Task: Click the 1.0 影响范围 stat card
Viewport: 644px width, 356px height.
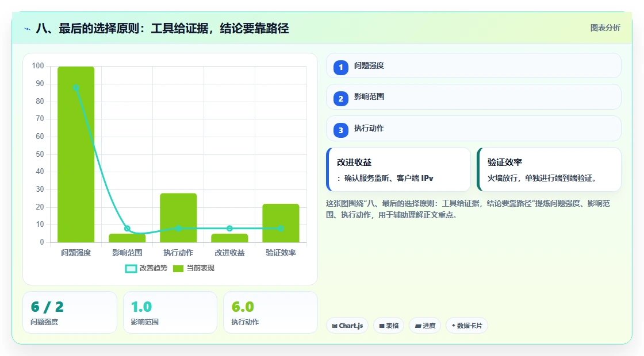Action: 170,312
